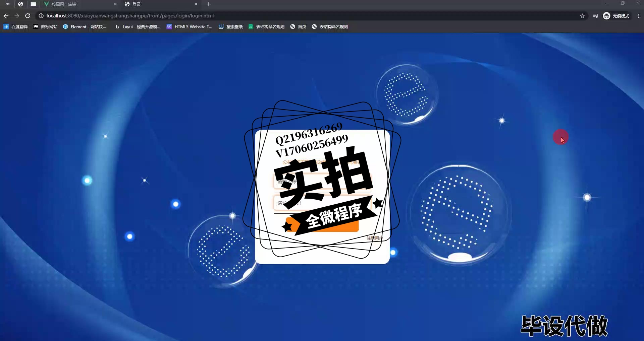This screenshot has width=644, height=341.
Task: Switch to the pinned white rectangle tab
Action: click(33, 4)
